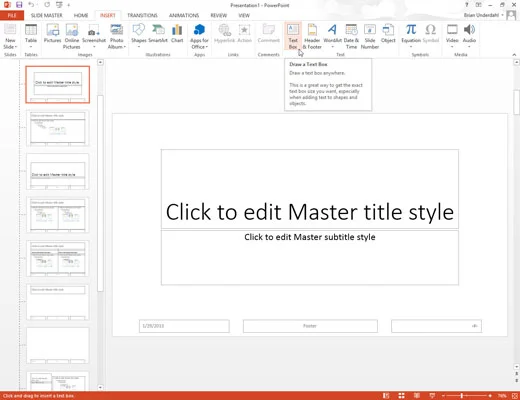This screenshot has width=520, height=400.
Task: Open PowerPoint Help
Action: [467, 5]
